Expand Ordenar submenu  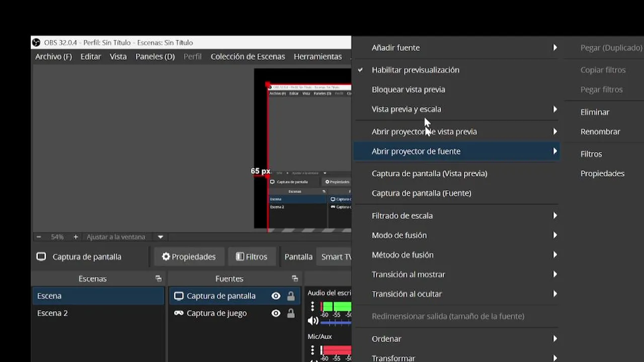[456, 339]
